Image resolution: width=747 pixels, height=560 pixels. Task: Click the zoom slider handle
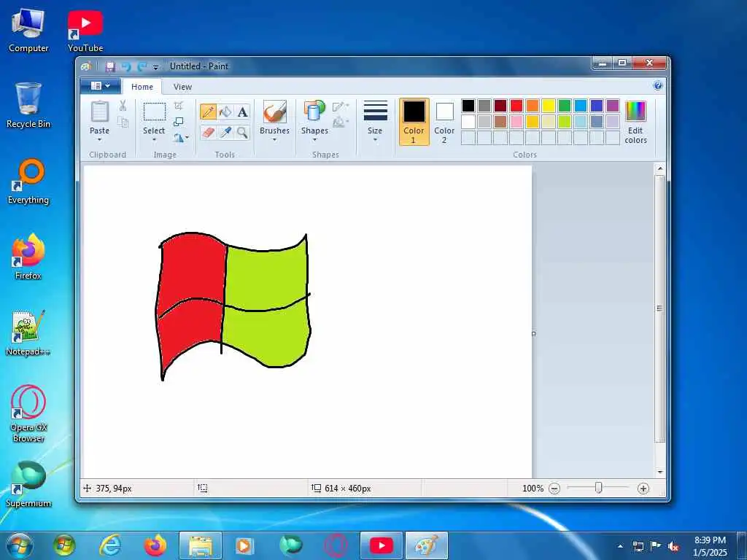[598, 488]
